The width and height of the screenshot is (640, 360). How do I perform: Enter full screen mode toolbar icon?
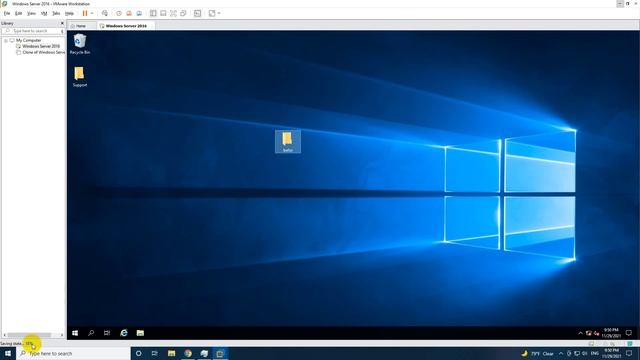(173, 13)
